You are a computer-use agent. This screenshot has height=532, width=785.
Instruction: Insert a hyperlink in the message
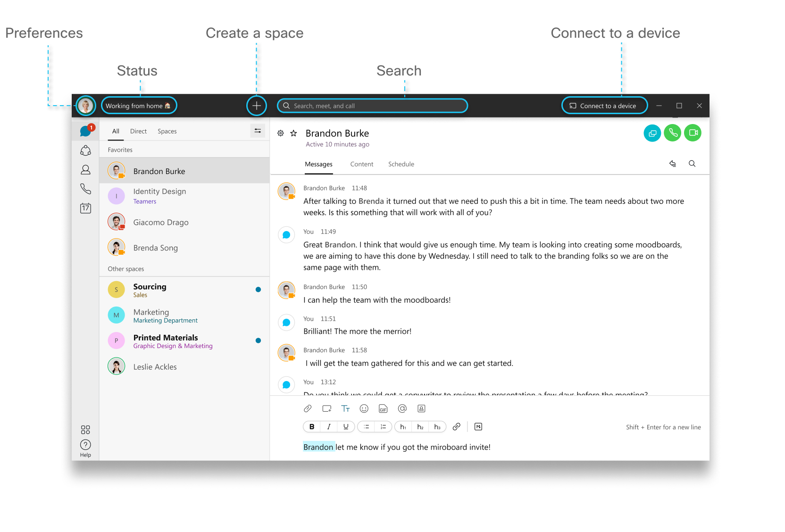(x=456, y=427)
